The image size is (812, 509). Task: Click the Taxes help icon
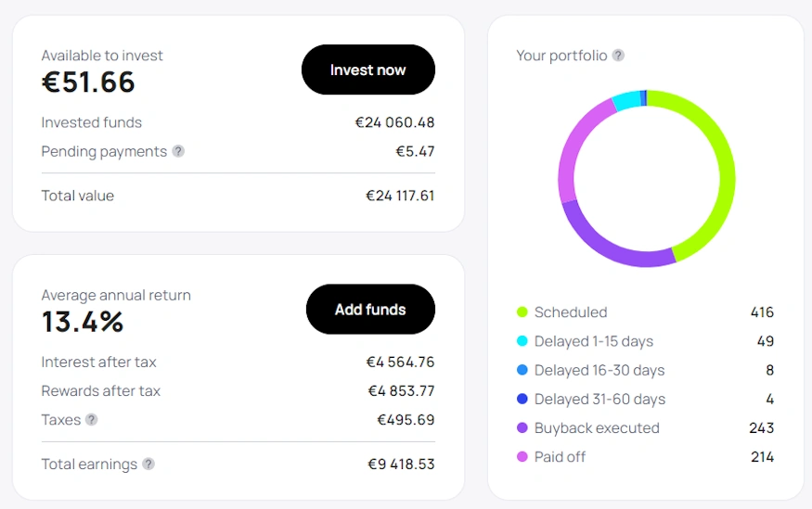pos(91,419)
